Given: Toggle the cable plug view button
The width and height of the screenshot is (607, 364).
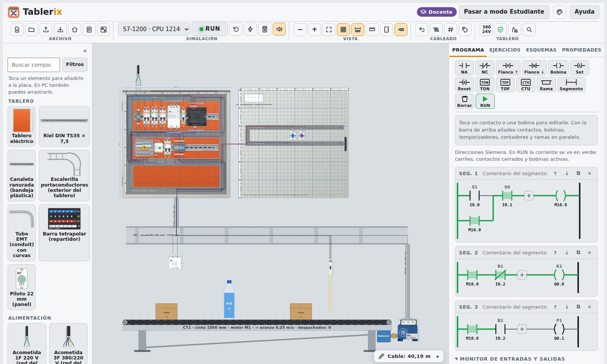Looking at the screenshot, I should [401, 30].
